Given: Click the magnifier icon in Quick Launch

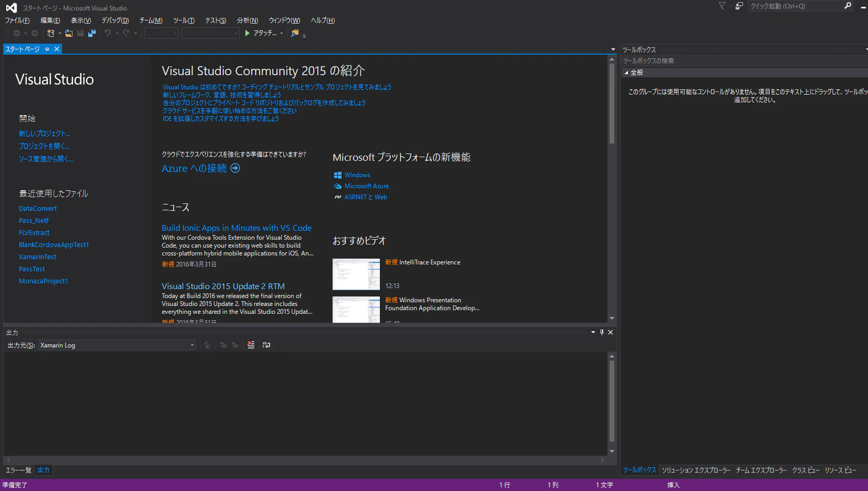Looking at the screenshot, I should (848, 6).
